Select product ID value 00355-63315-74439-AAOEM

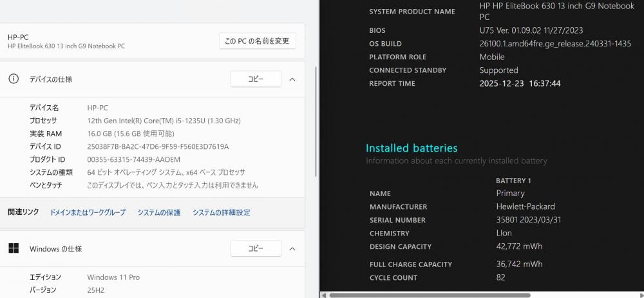(134, 159)
